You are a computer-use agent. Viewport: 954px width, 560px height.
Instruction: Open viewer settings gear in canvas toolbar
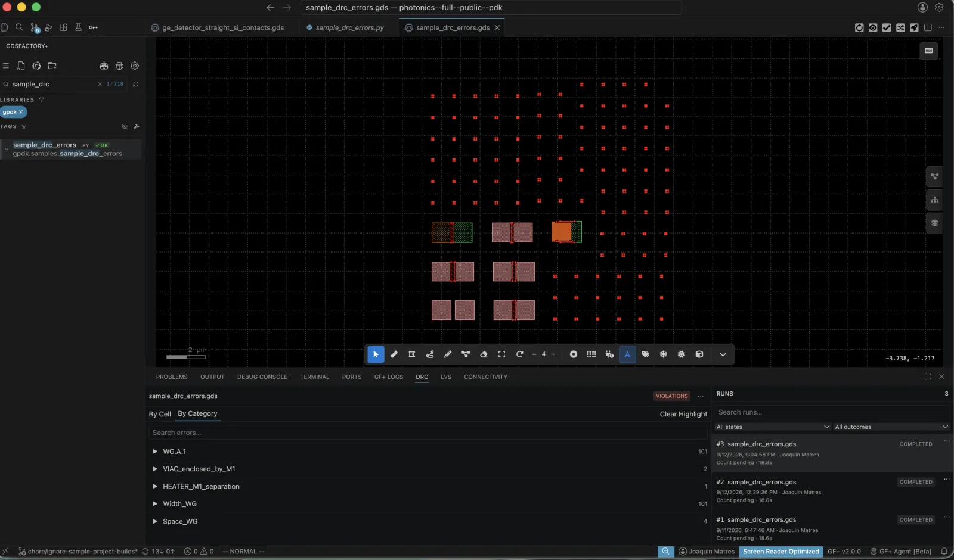pos(682,354)
